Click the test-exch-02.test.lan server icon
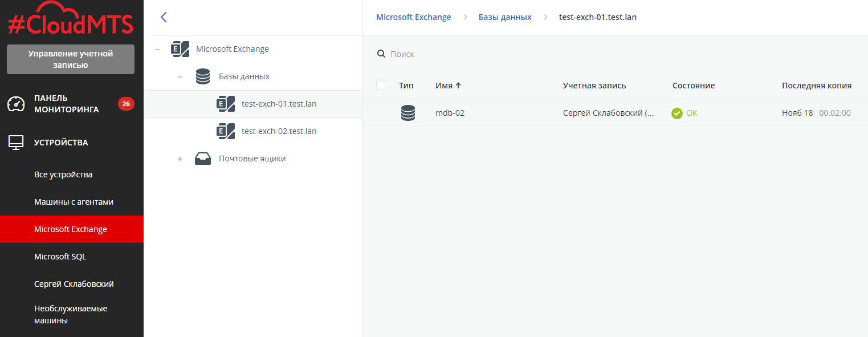The image size is (868, 337). 226,131
